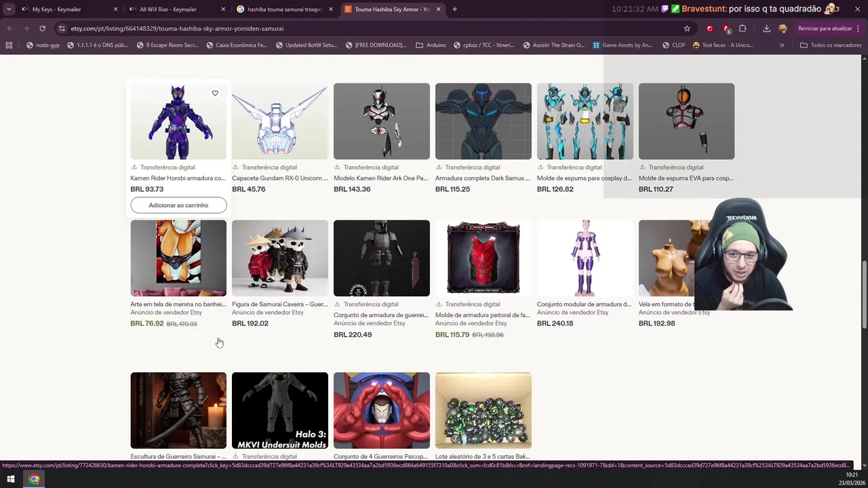Click Reiniciar para atualizar button
The image size is (868, 488).
[825, 28]
